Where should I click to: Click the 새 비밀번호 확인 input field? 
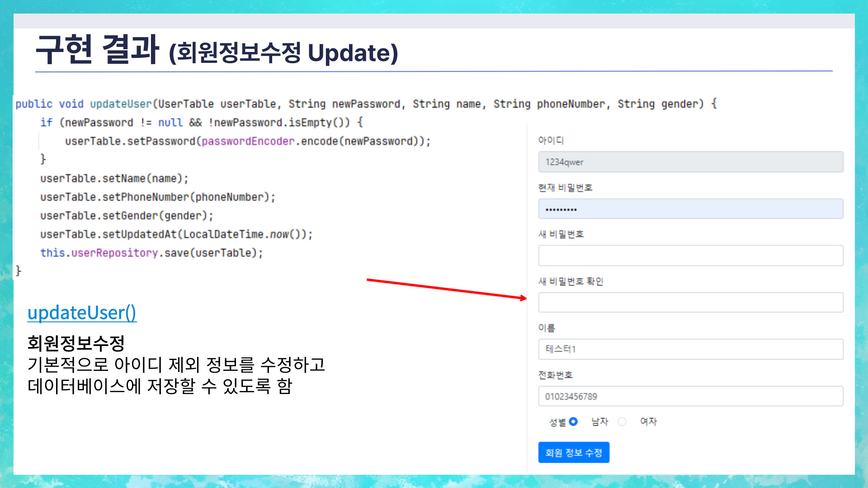click(690, 302)
